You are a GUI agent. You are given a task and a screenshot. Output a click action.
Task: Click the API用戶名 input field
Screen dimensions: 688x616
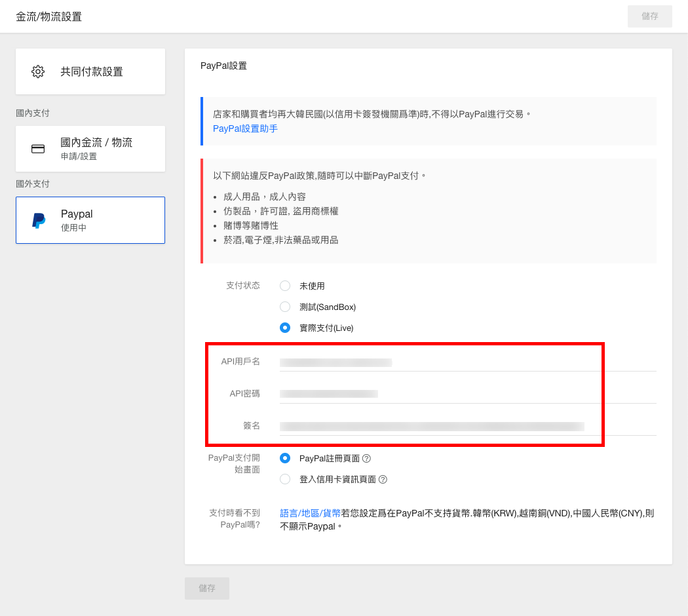(468, 362)
